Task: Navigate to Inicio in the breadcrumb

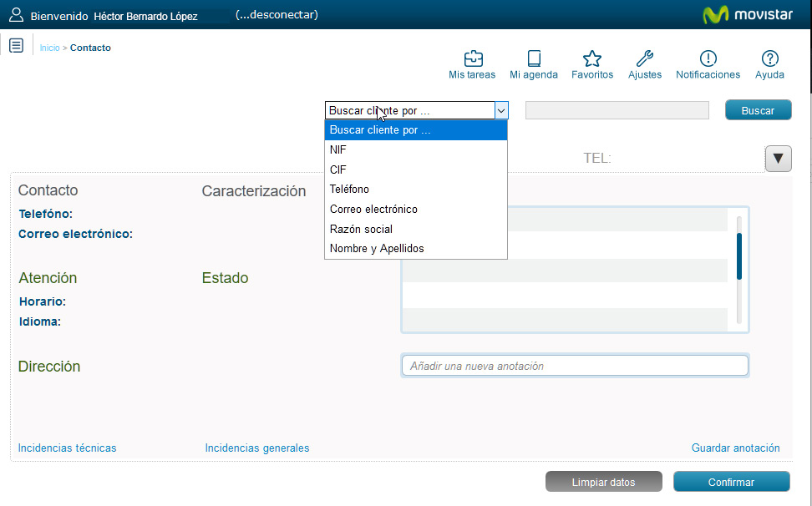Action: [x=48, y=48]
